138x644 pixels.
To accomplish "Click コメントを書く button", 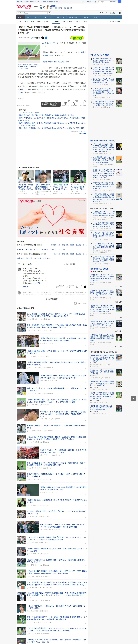I will [x=69, y=264].
